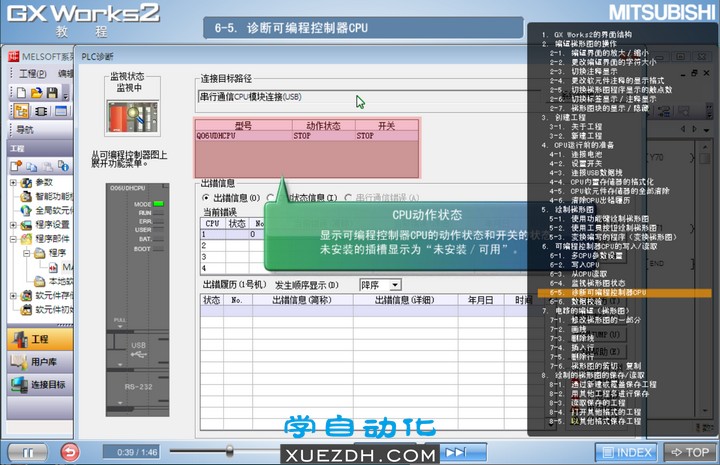
Task: Switch to the 连接目标 navigation tab
Action: pyautogui.click(x=40, y=384)
